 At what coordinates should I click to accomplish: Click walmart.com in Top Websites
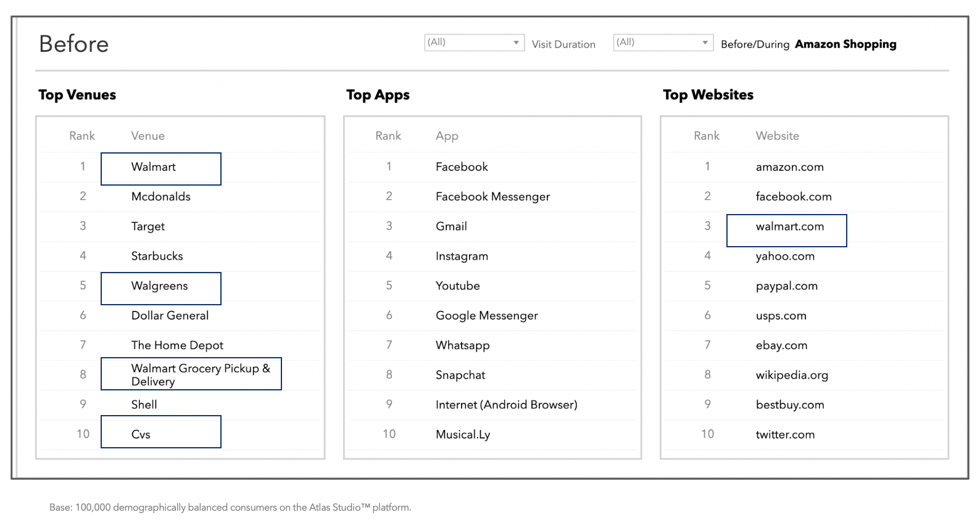(x=789, y=227)
